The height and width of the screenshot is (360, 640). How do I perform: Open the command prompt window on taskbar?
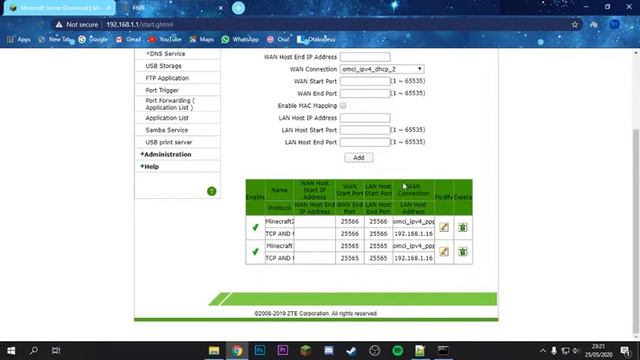point(443,351)
